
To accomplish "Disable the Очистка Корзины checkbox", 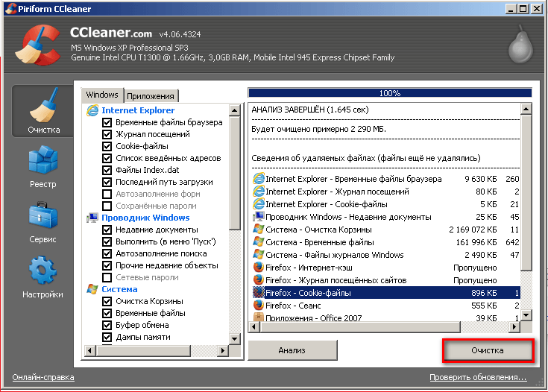I will tap(107, 301).
